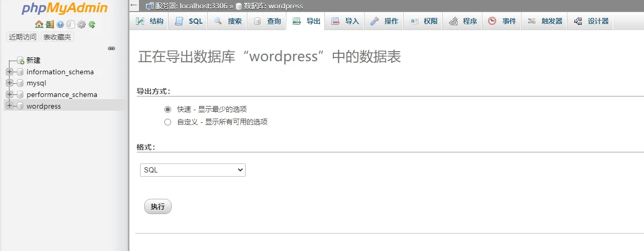Expand the performance_schema database node
This screenshot has width=644, height=251.
click(x=10, y=95)
